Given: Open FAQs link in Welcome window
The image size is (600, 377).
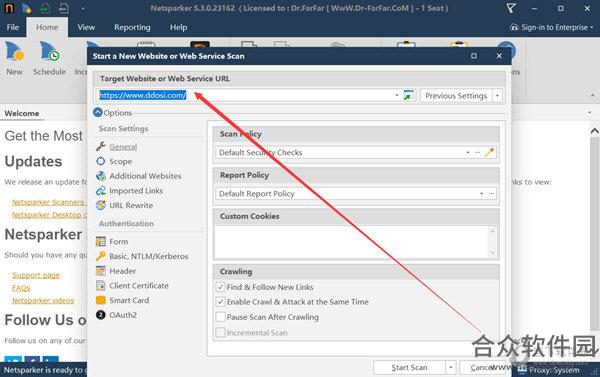Looking at the screenshot, I should pos(21,288).
